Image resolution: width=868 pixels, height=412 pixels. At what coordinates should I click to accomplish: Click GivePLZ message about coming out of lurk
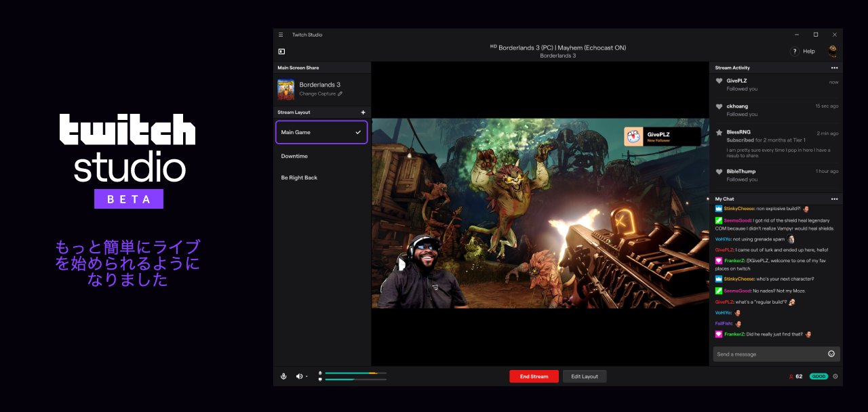[772, 249]
